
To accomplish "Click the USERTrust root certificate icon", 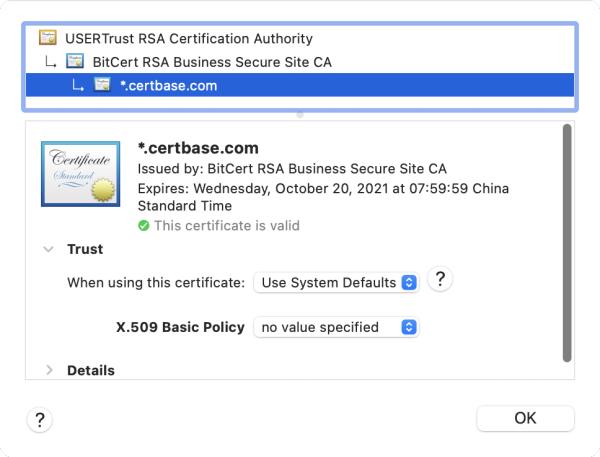I will tap(47, 39).
